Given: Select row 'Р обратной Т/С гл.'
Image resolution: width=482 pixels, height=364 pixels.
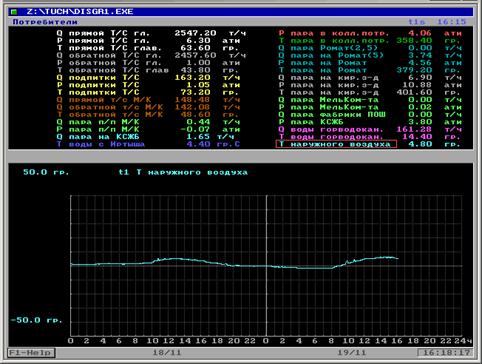Looking at the screenshot, I should pos(148,63).
